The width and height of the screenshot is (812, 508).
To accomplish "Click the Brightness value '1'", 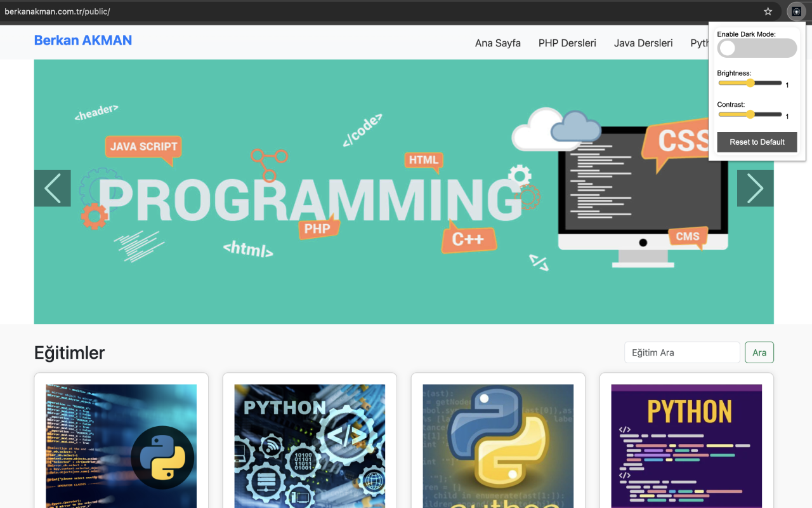I will point(787,85).
